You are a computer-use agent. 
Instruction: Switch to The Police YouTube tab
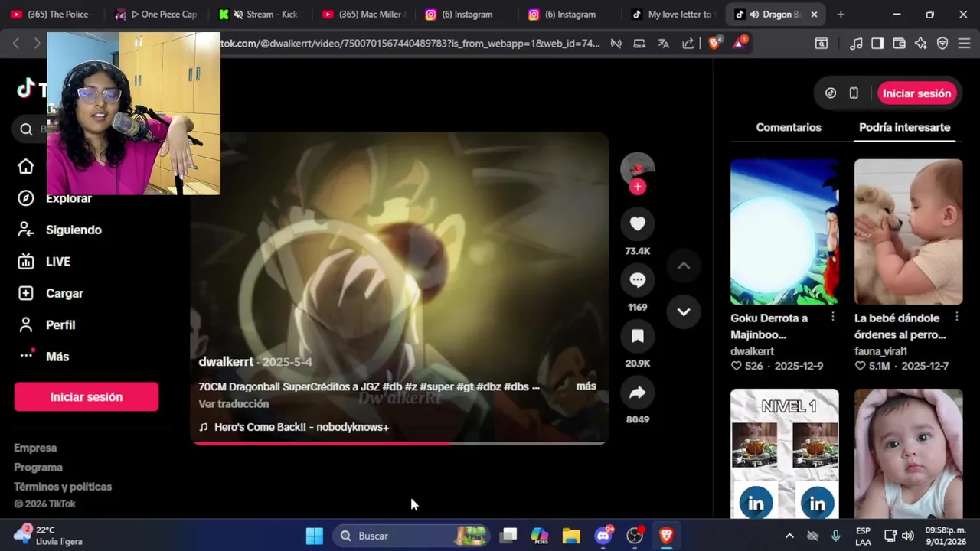pos(52,15)
